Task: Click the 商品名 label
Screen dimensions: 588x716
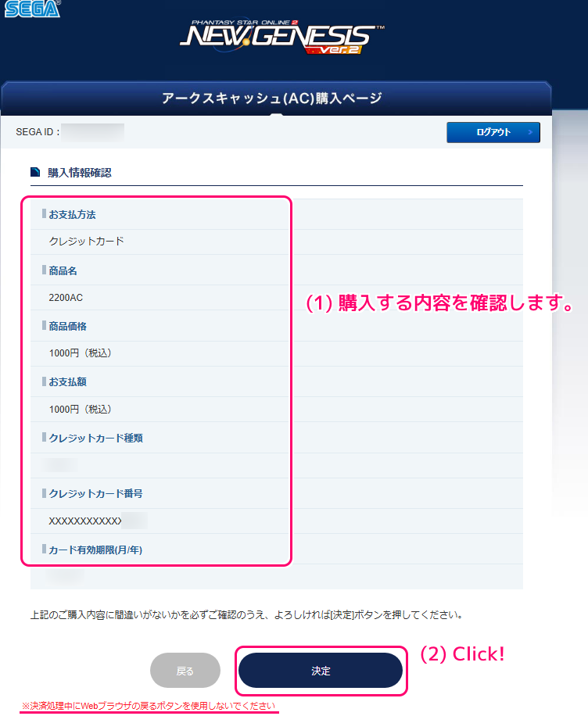Action: (63, 270)
